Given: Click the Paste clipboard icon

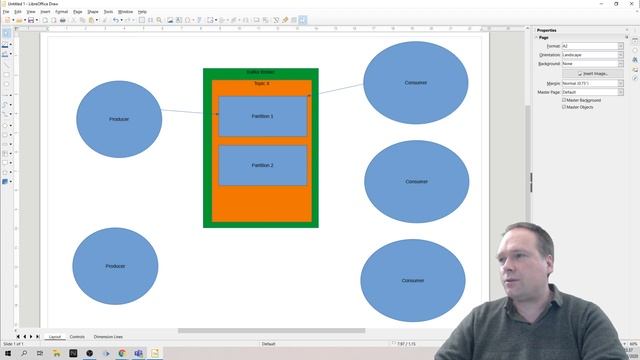Looking at the screenshot, I should (x=91, y=20).
